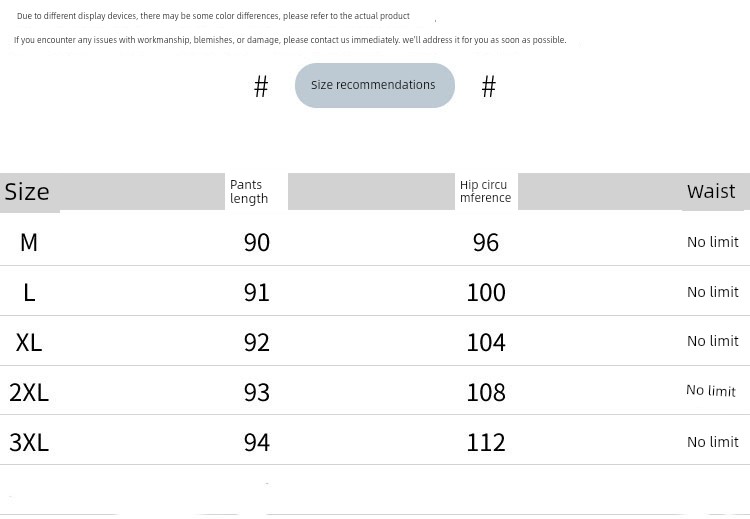The width and height of the screenshot is (750, 519).
Task: Click hip circumference value 100
Action: click(486, 292)
